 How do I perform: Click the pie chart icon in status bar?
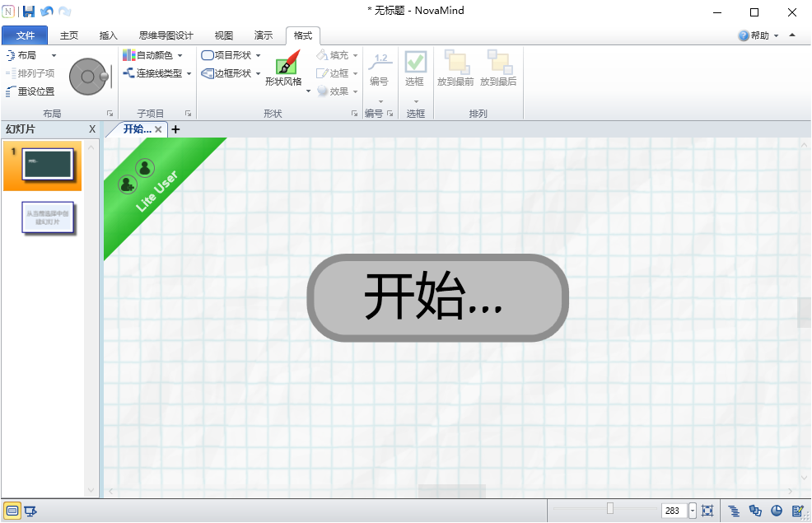click(x=775, y=511)
